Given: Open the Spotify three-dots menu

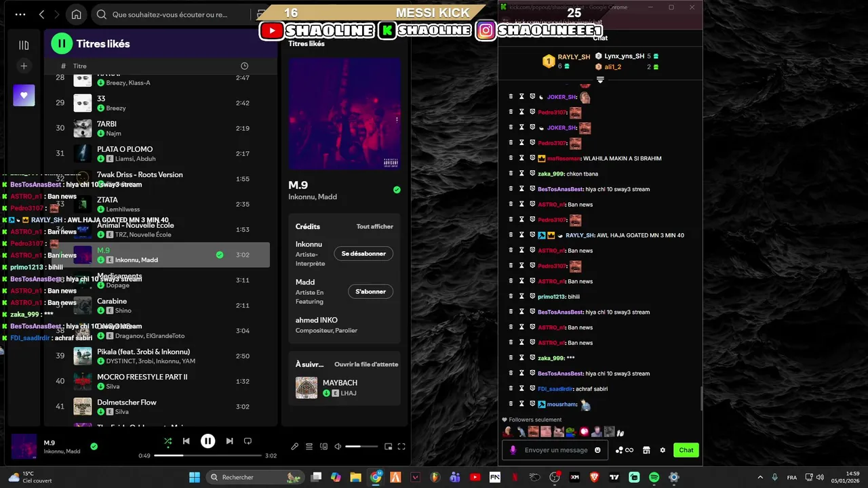Looking at the screenshot, I should click(20, 14).
